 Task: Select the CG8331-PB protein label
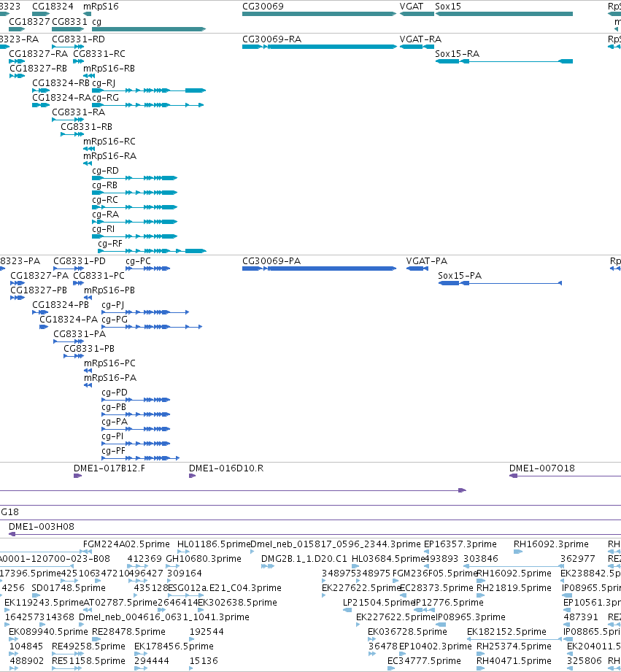click(89, 349)
